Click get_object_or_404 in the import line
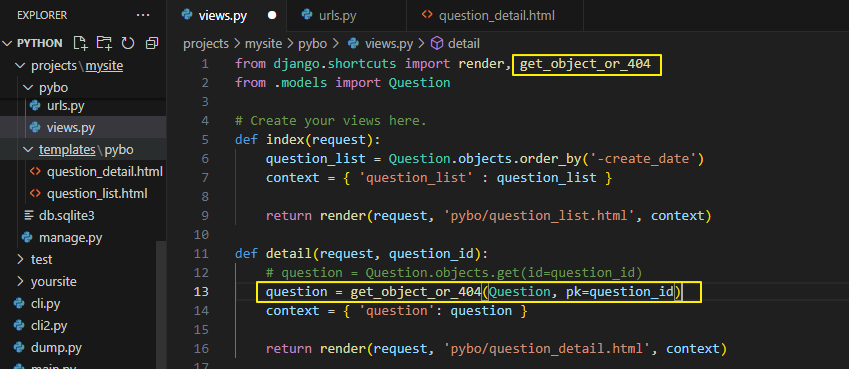The image size is (849, 369). pos(585,64)
